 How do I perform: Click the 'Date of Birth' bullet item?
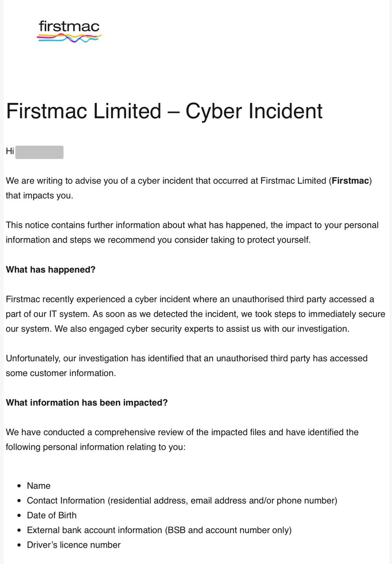pos(52,515)
